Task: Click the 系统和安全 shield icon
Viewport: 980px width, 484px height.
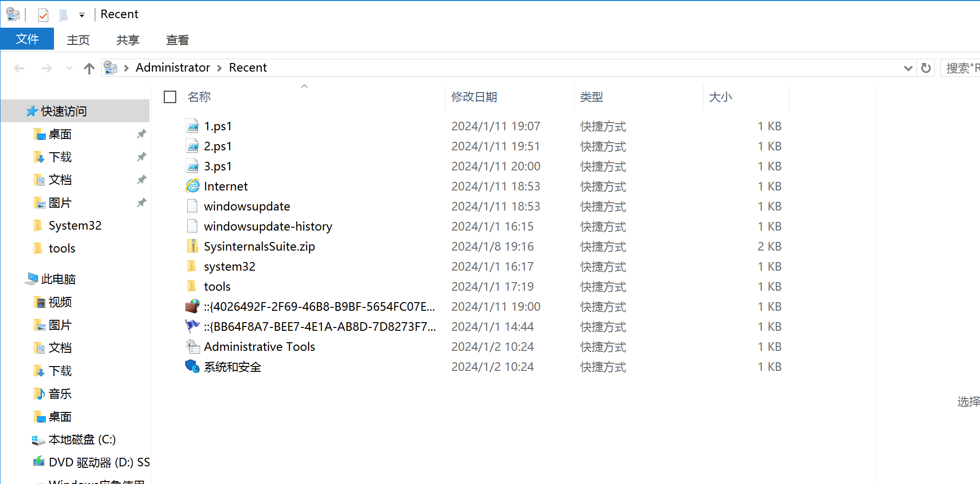Action: (192, 367)
